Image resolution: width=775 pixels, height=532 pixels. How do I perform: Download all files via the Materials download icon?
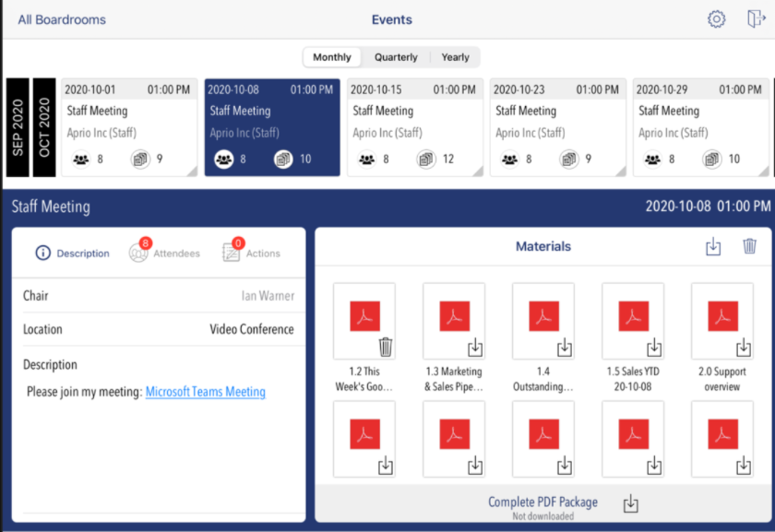pos(712,246)
